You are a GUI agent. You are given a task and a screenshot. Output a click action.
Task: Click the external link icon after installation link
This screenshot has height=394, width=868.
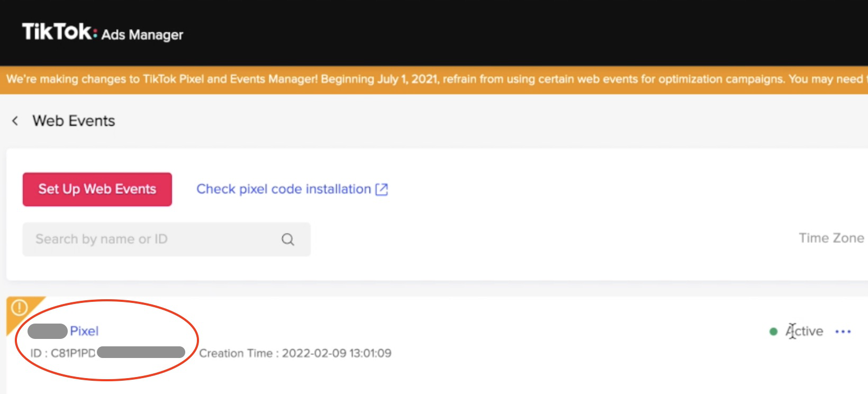tap(382, 190)
